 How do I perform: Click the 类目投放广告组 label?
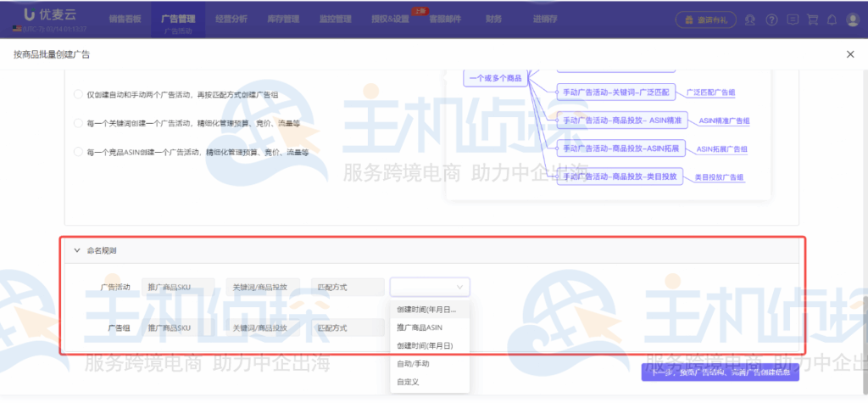(719, 177)
